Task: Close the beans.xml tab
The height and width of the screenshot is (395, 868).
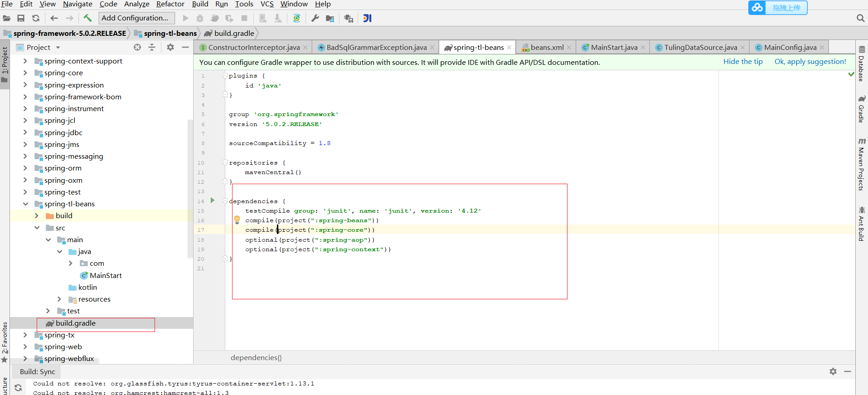Action: click(x=569, y=48)
